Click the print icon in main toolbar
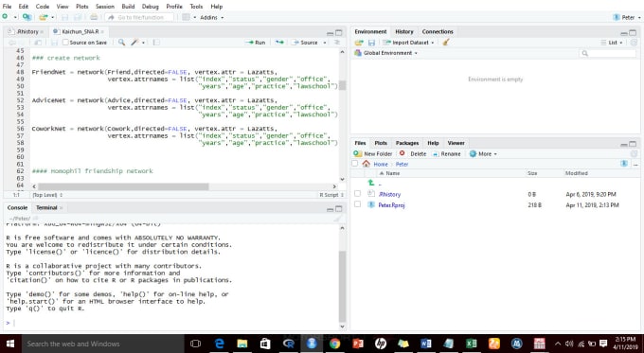Image resolution: width=644 pixels, height=353 pixels. tap(94, 17)
